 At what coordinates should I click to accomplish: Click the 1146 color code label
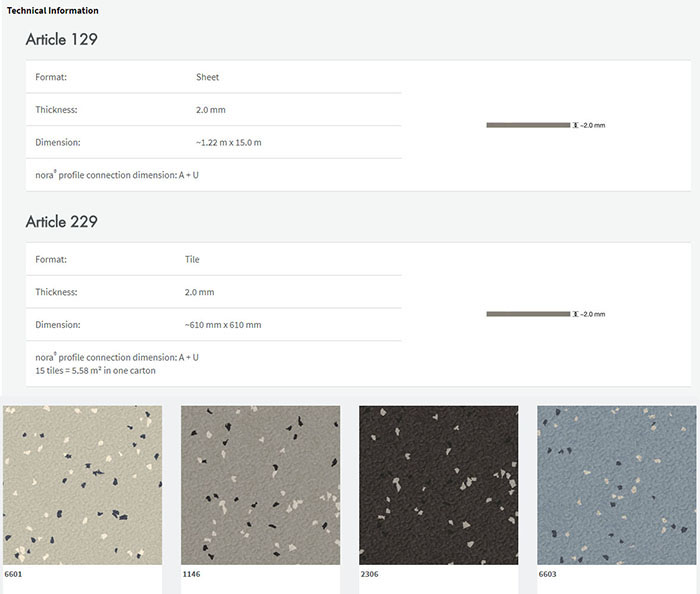(190, 575)
